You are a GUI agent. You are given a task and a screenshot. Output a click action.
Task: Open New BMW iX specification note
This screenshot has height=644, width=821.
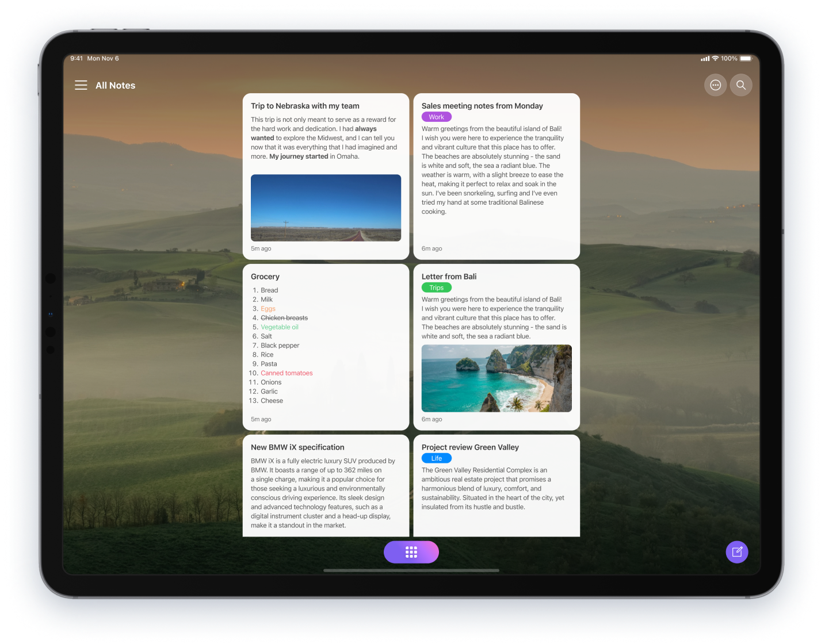(297, 447)
